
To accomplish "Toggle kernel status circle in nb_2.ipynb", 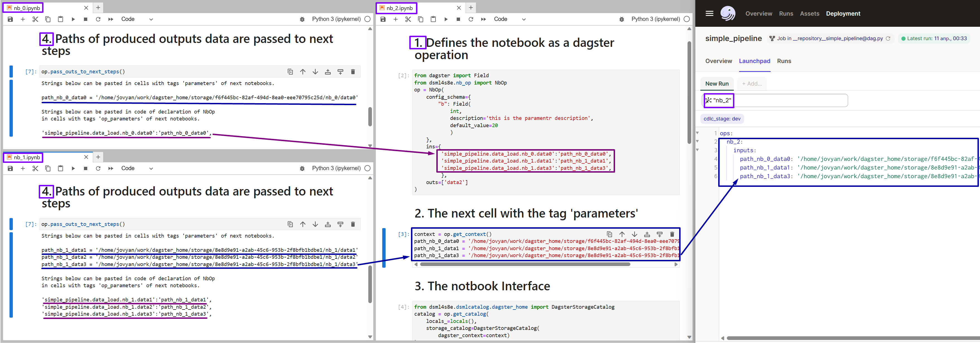I will tap(687, 19).
